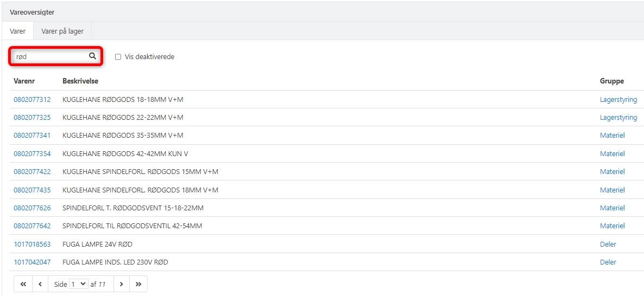Open item number 0802077642
This screenshot has width=644, height=296.
point(32,226)
